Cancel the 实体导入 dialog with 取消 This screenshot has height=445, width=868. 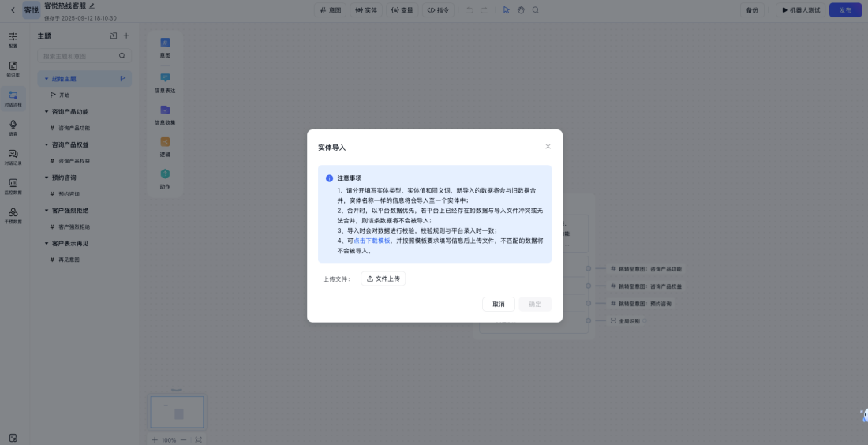[498, 304]
